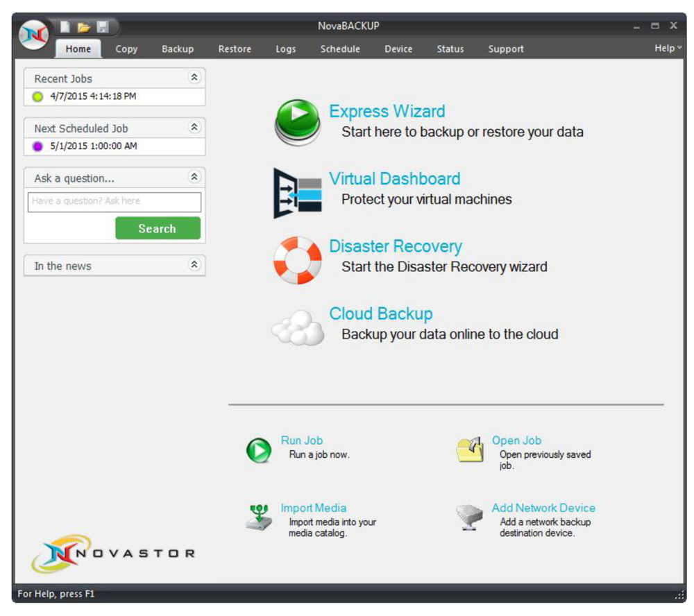The height and width of the screenshot is (616, 694).
Task: Click the Save floppy disk icon in quick toolbar
Action: coord(103,27)
